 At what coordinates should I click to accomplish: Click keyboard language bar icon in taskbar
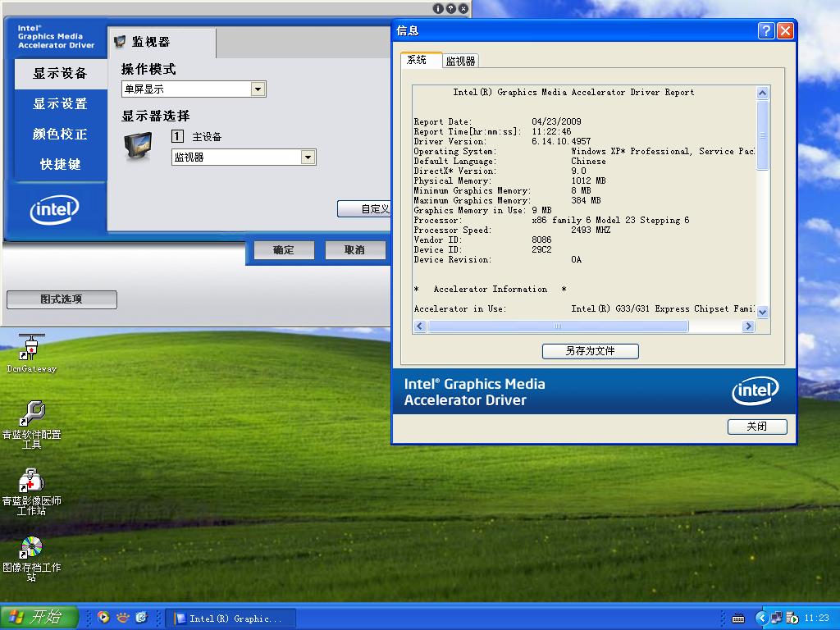click(738, 619)
